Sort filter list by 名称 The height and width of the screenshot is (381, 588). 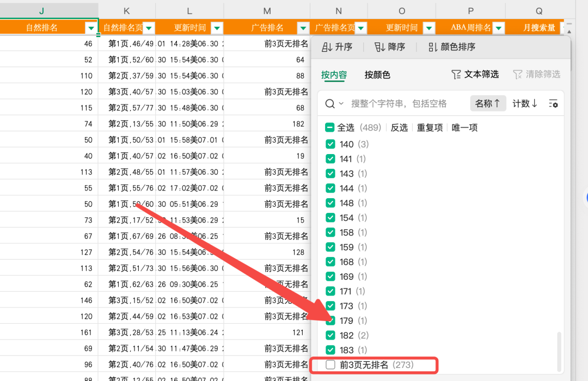pyautogui.click(x=487, y=103)
